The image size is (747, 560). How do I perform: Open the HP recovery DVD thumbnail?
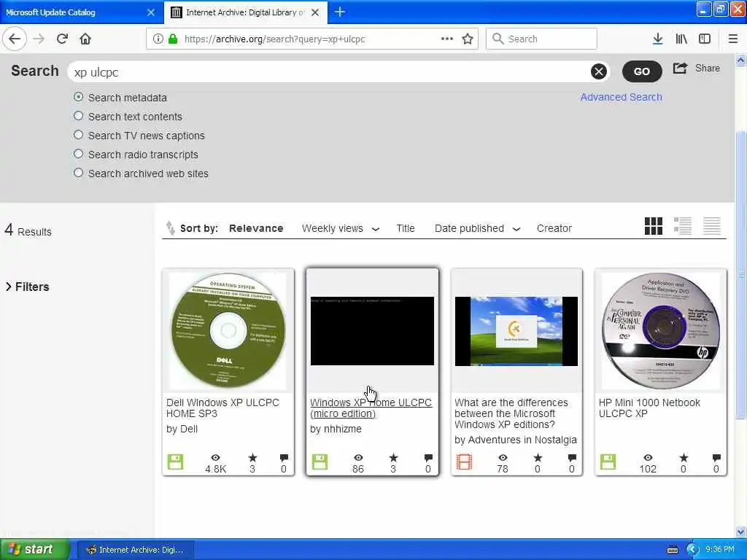tap(661, 330)
